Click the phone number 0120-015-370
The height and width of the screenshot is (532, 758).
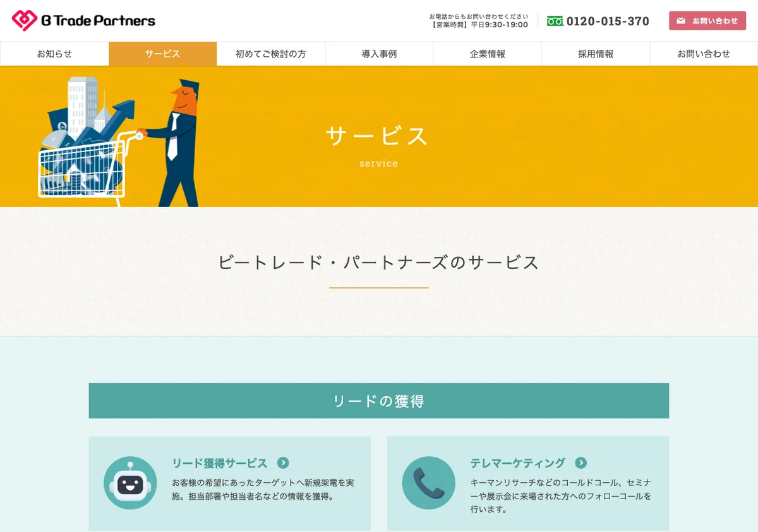[608, 21]
